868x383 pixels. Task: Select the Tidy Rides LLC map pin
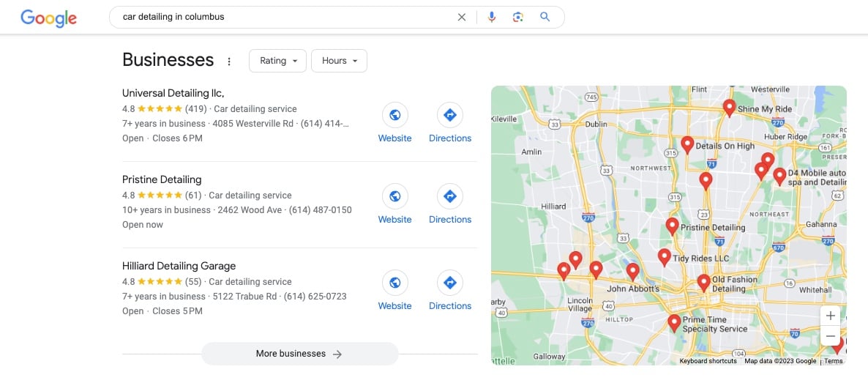665,257
